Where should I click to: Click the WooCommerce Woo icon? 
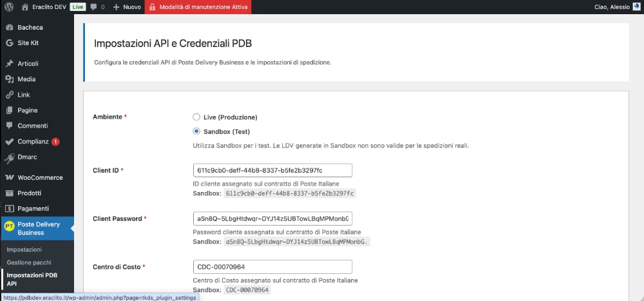point(9,177)
